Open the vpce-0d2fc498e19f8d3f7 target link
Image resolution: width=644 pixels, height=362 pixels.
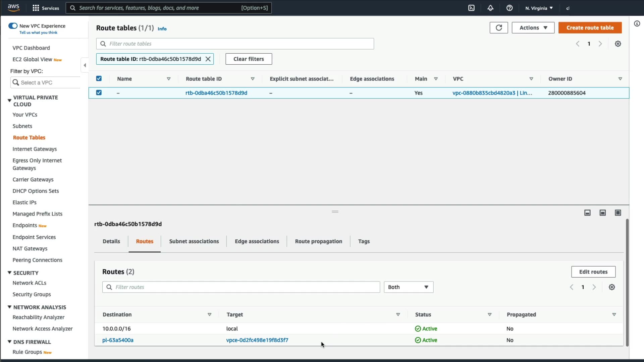click(x=257, y=340)
